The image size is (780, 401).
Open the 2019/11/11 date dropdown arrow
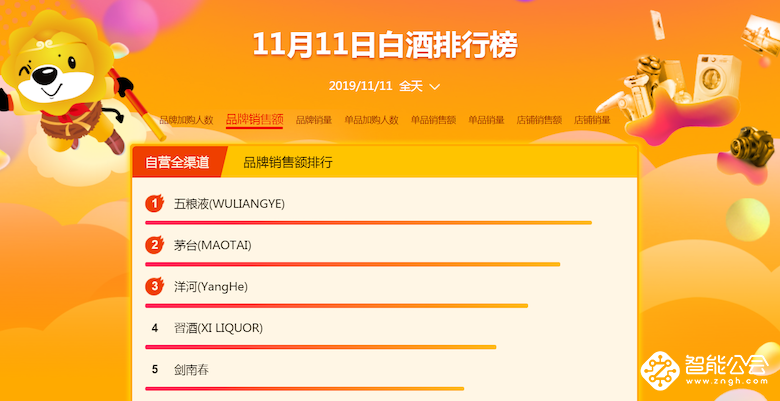435,87
